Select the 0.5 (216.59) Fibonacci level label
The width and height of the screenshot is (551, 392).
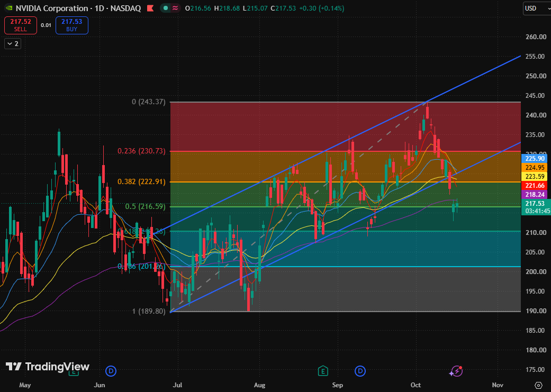coord(145,206)
